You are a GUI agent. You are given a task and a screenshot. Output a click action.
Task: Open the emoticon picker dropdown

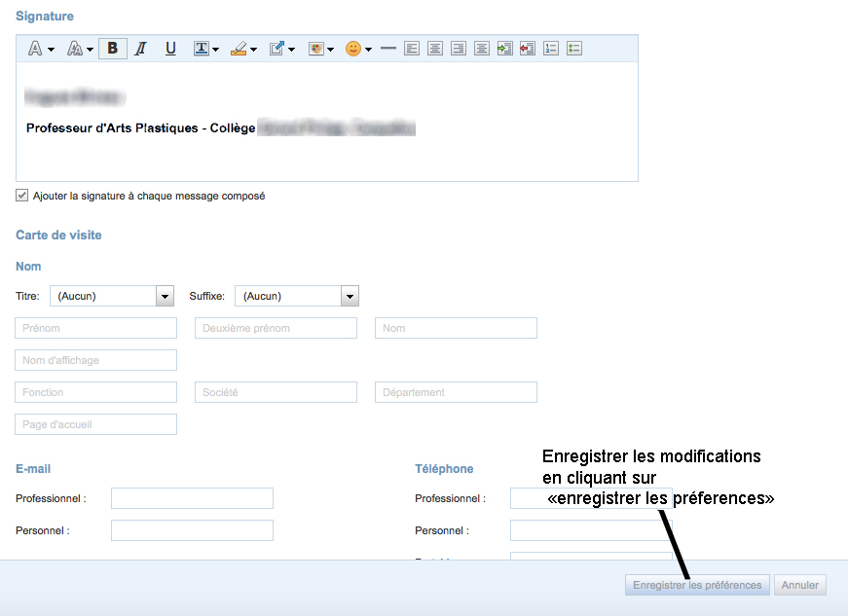click(358, 49)
